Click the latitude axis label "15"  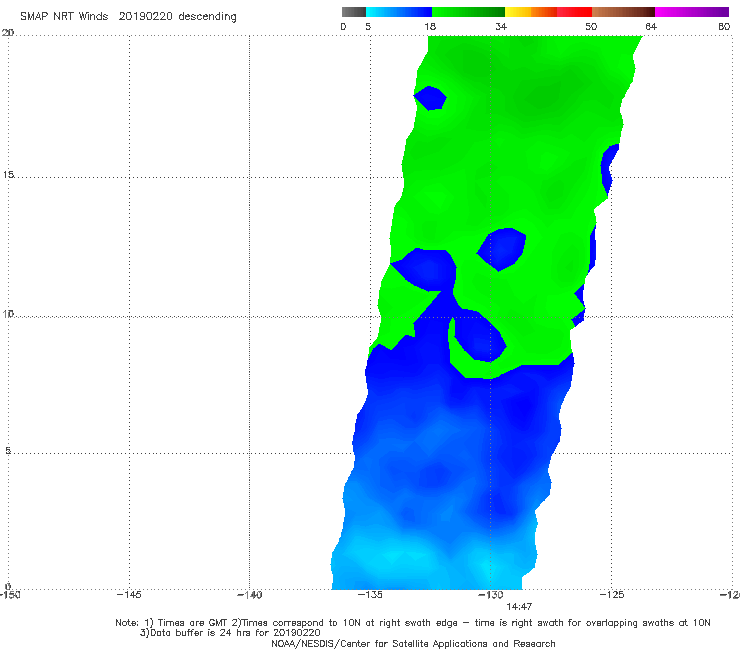tap(8, 175)
